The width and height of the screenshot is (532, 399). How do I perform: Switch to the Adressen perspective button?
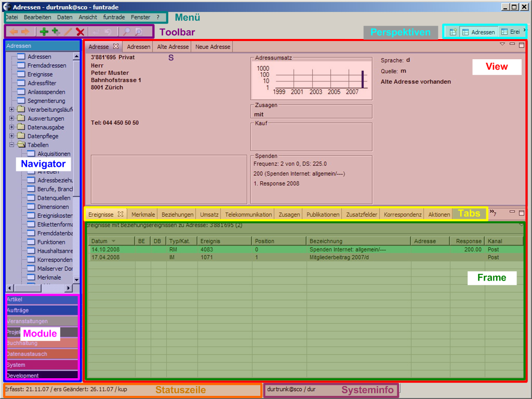click(x=478, y=32)
